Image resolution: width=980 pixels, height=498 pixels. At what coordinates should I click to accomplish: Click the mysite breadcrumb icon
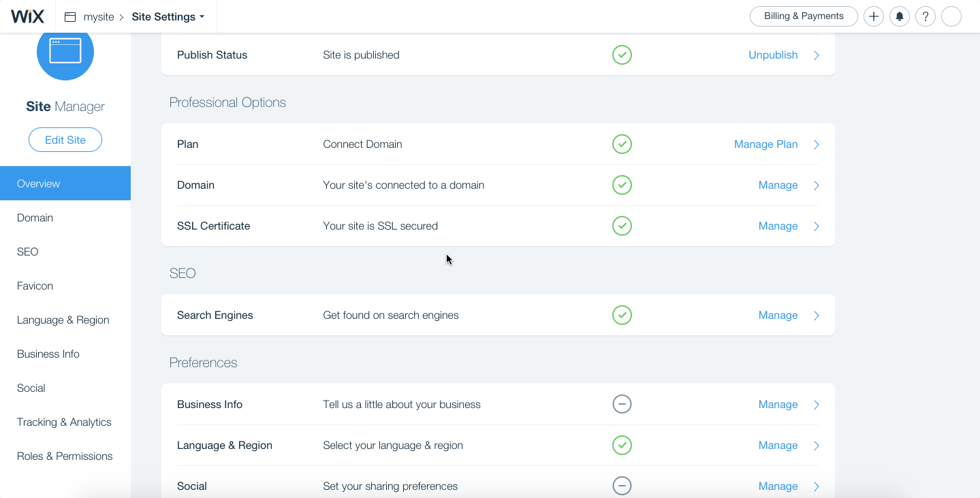click(x=69, y=16)
